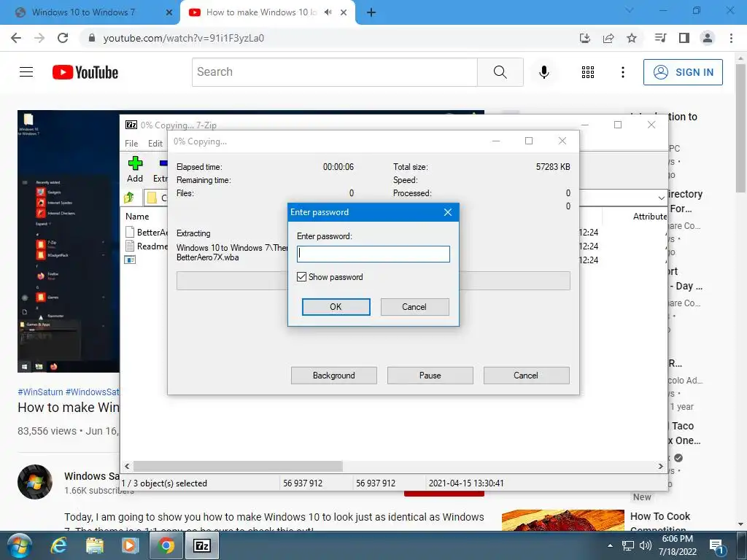Viewport: 747px width, 560px height.
Task: Open Windows Start button
Action: coord(20,545)
